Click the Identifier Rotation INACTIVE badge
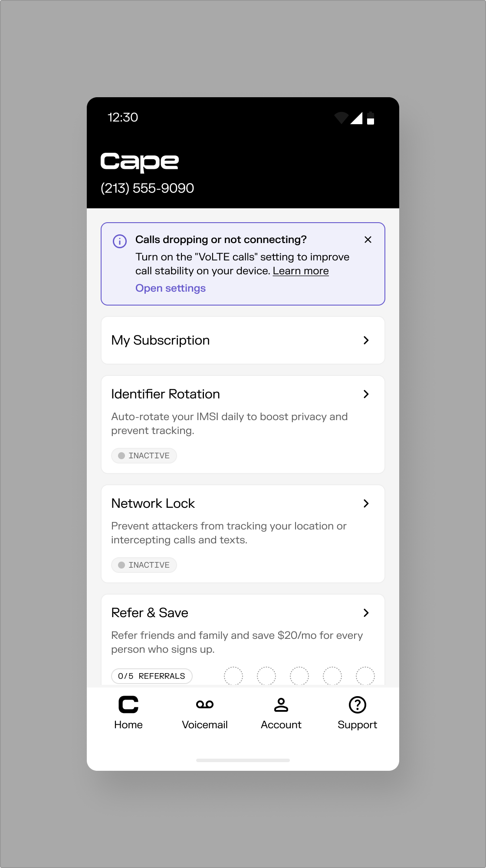Image resolution: width=486 pixels, height=868 pixels. point(144,456)
